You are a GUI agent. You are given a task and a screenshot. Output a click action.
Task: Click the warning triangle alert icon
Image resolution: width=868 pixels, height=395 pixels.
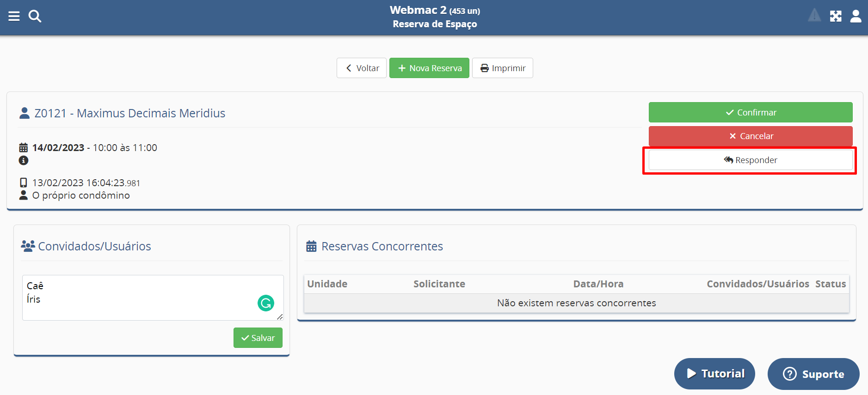[814, 16]
